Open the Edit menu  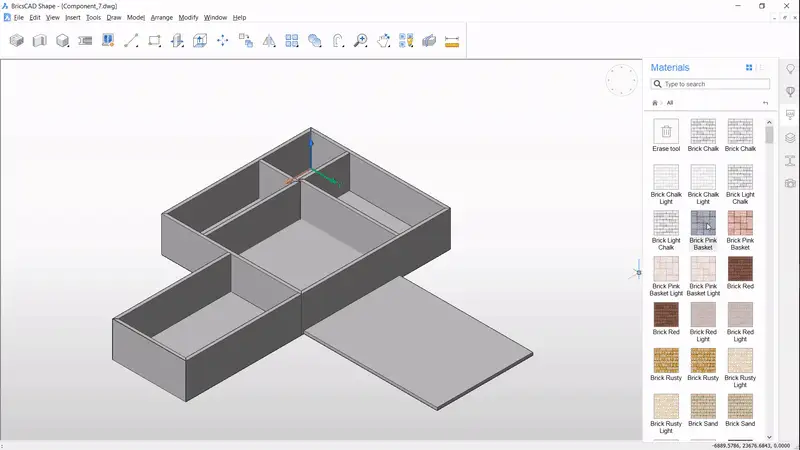click(35, 17)
